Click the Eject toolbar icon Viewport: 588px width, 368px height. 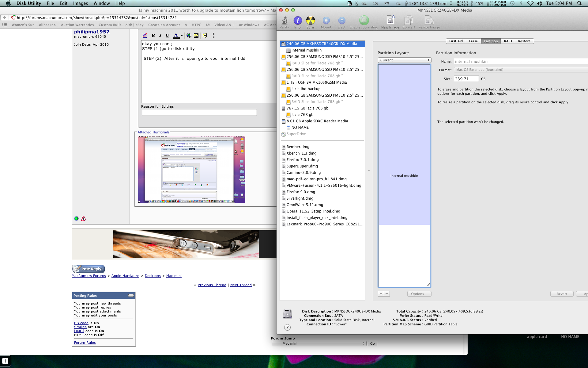click(x=341, y=21)
